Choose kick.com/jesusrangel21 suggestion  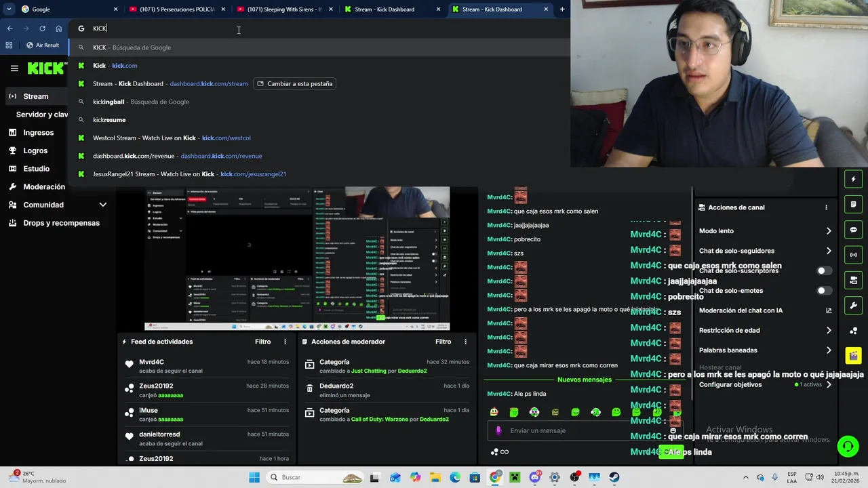[319, 174]
